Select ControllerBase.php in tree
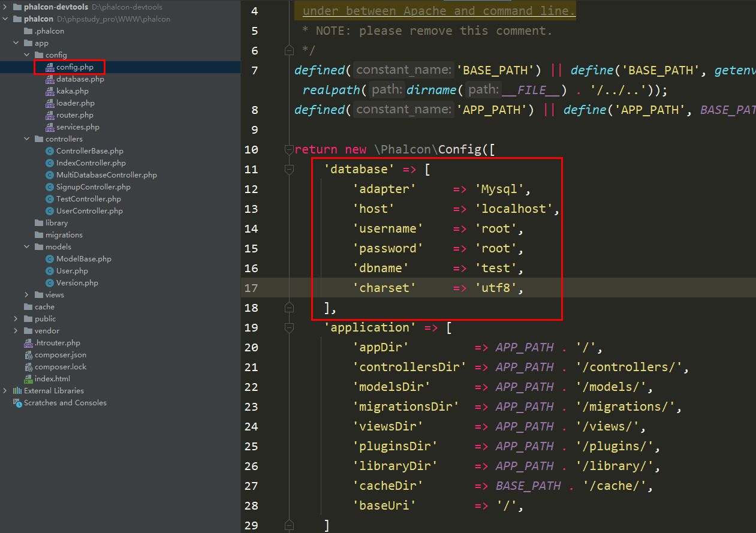Screen dimensions: 756x533 (x=90, y=151)
